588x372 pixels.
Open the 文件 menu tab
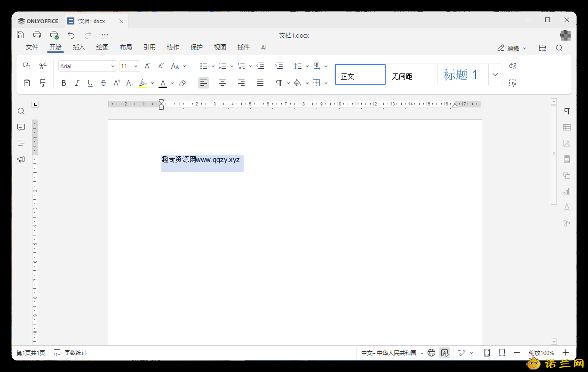(x=32, y=47)
